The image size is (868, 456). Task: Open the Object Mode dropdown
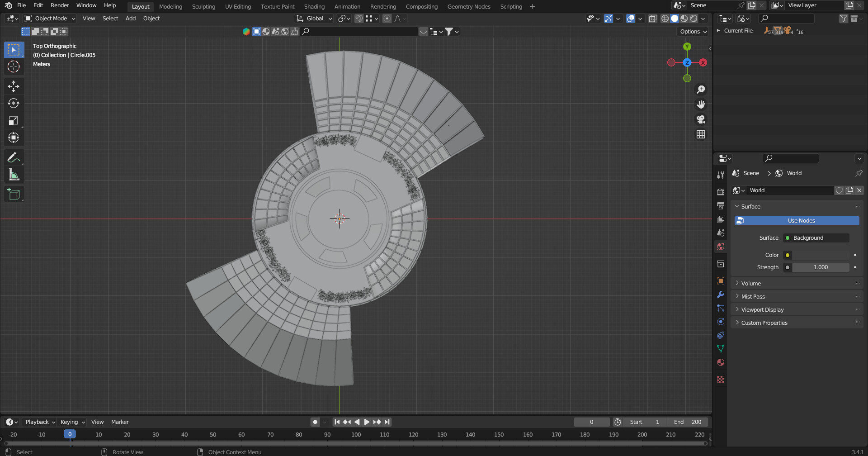click(x=50, y=19)
